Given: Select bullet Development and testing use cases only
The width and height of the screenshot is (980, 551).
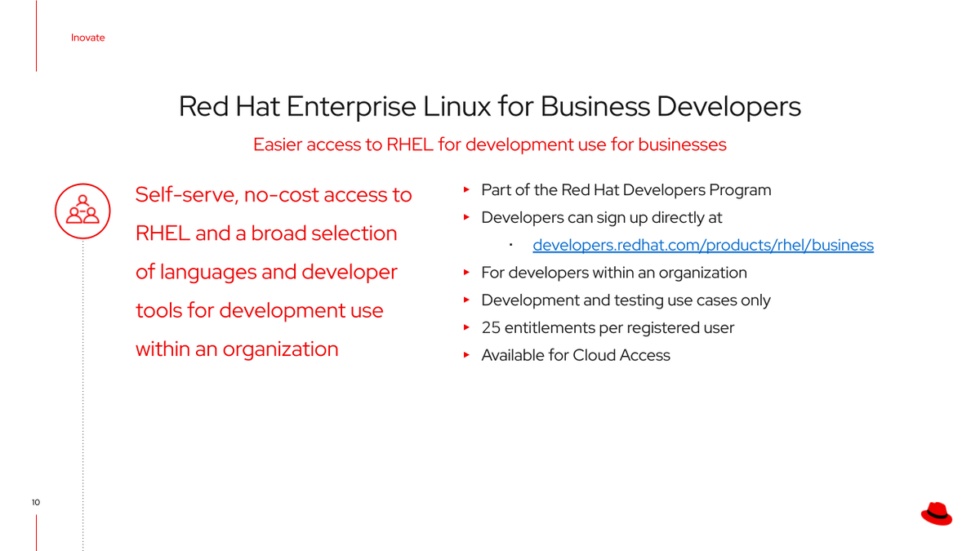Looking at the screenshot, I should click(626, 300).
